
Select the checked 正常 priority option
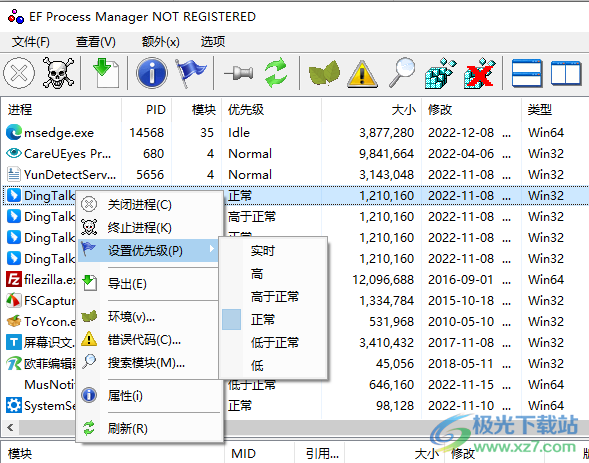tap(273, 320)
